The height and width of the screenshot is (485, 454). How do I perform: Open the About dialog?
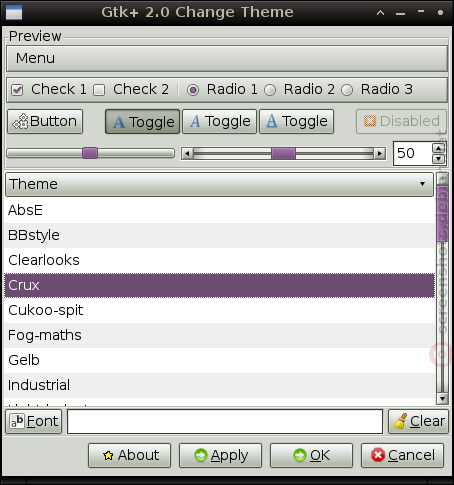[129, 455]
